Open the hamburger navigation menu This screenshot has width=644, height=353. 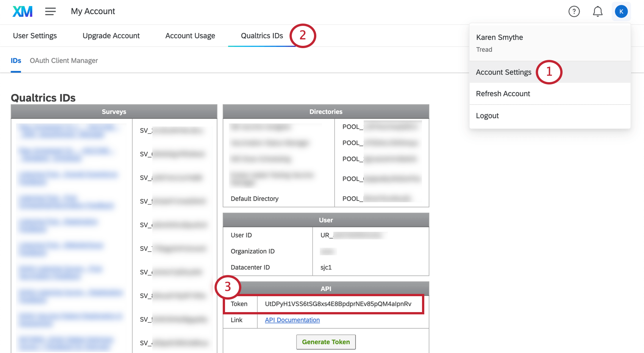50,11
